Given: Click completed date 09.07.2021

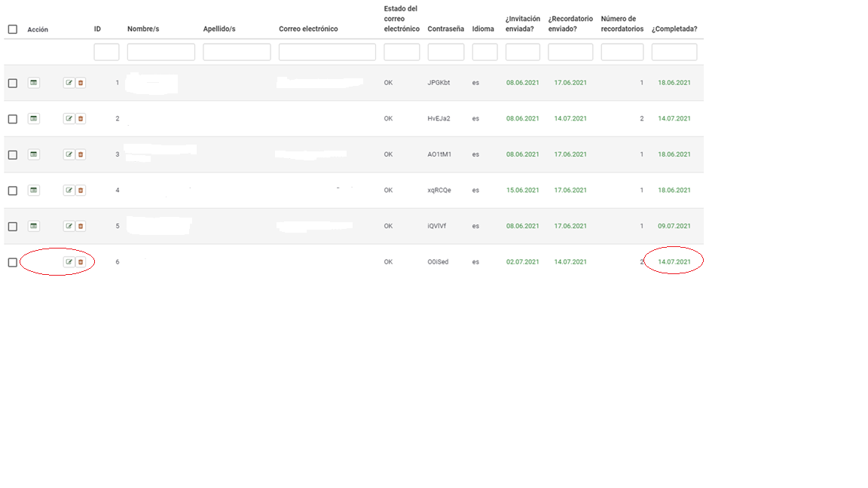Looking at the screenshot, I should click(674, 226).
